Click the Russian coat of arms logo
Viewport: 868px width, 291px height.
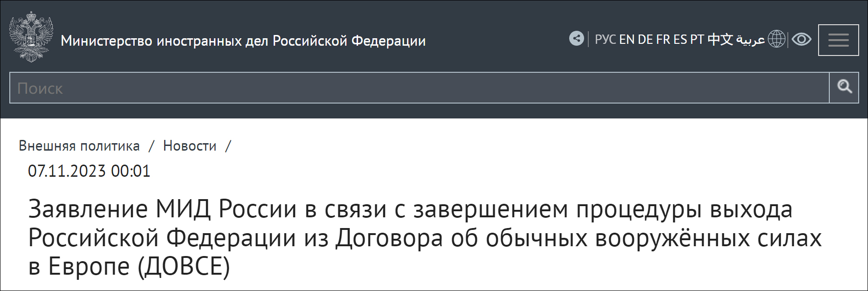(31, 37)
